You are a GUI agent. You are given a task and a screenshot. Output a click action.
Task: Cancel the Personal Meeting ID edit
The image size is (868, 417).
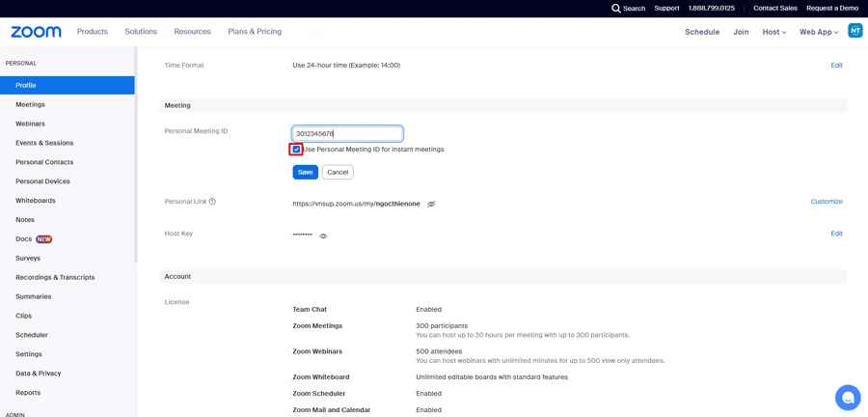click(x=338, y=172)
